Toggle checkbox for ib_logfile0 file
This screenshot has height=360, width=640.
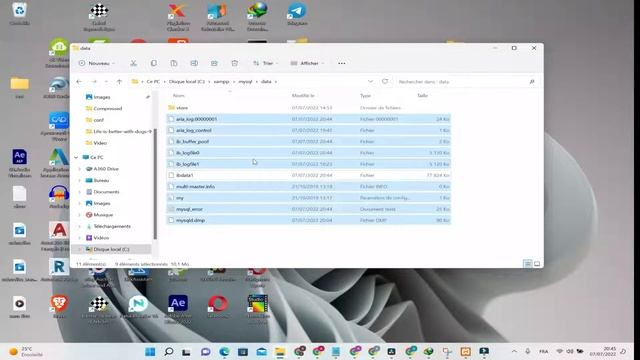pos(171,153)
